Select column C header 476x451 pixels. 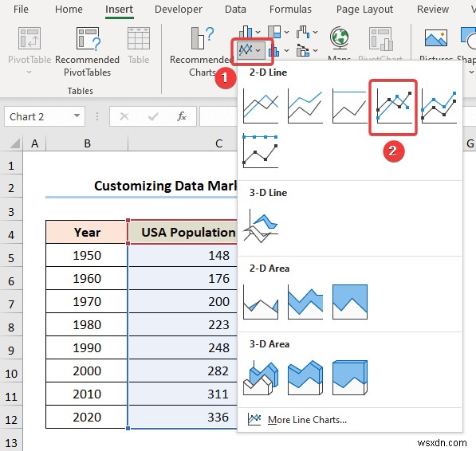[218, 143]
